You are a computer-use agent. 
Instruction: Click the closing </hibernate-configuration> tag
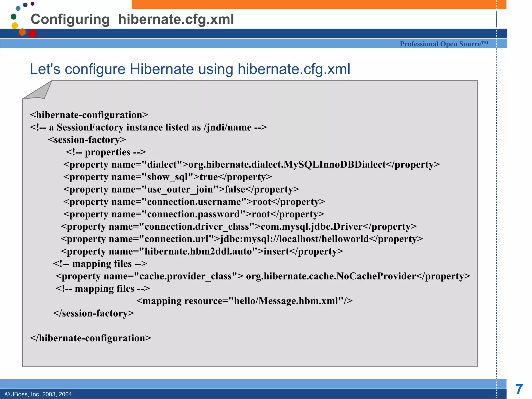pyautogui.click(x=90, y=338)
